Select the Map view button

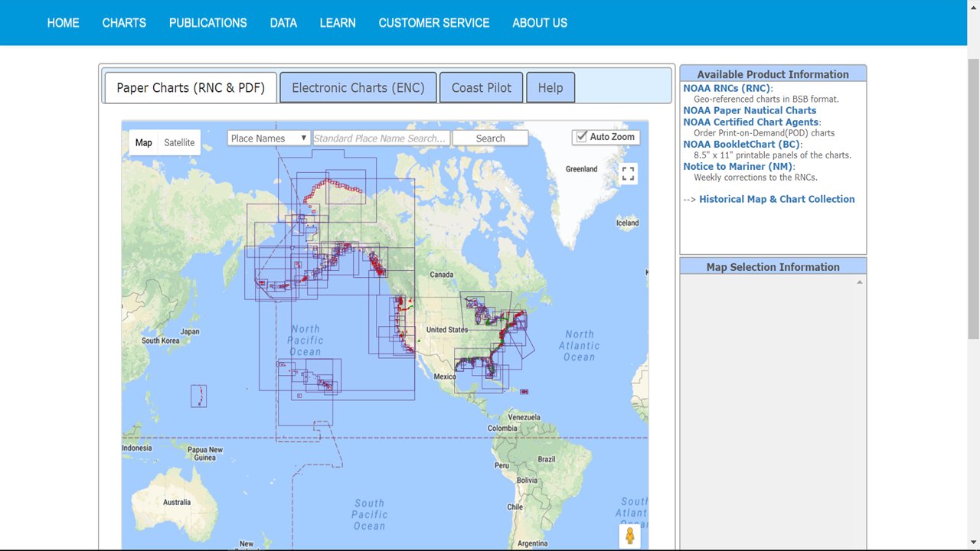tap(144, 142)
